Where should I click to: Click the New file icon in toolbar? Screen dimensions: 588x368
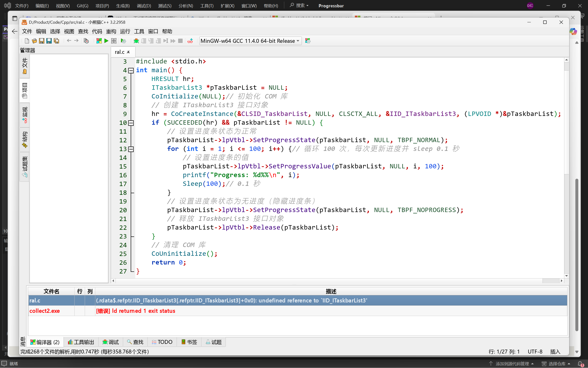pos(27,41)
